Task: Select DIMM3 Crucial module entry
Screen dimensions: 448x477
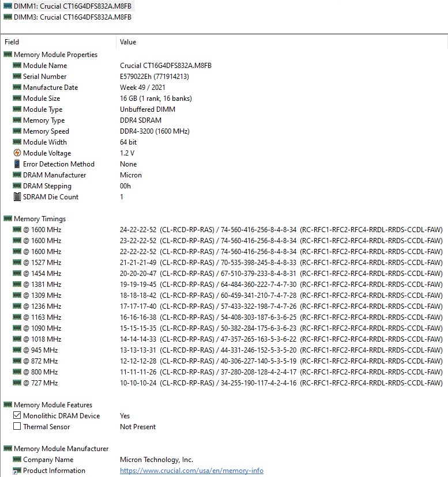Action: point(73,17)
